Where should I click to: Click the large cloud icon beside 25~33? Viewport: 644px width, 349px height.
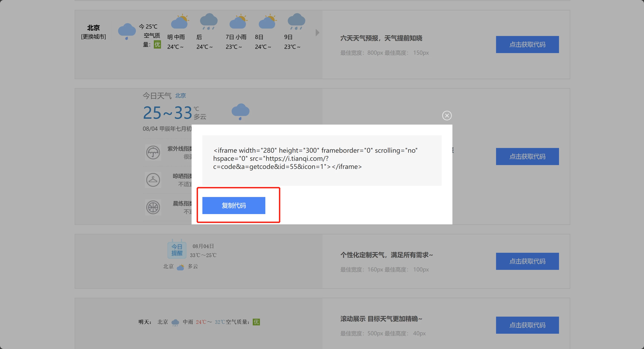pos(240,112)
